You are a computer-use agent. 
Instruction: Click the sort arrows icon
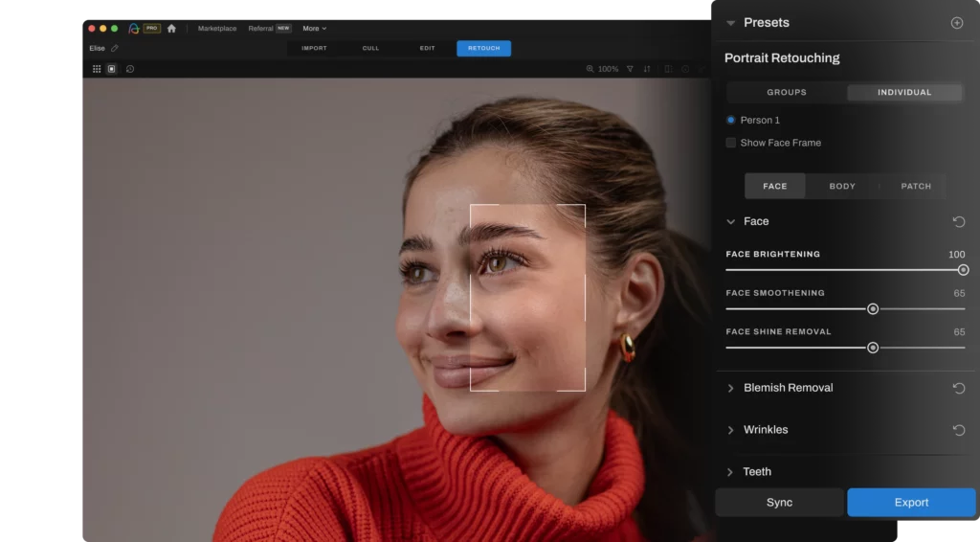[x=647, y=69]
